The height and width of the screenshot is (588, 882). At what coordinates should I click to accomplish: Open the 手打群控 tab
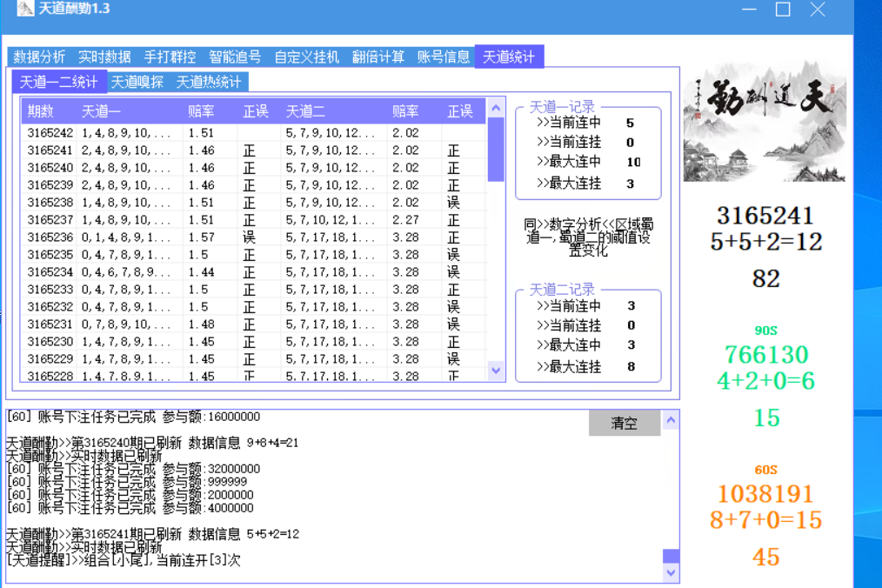coord(170,57)
